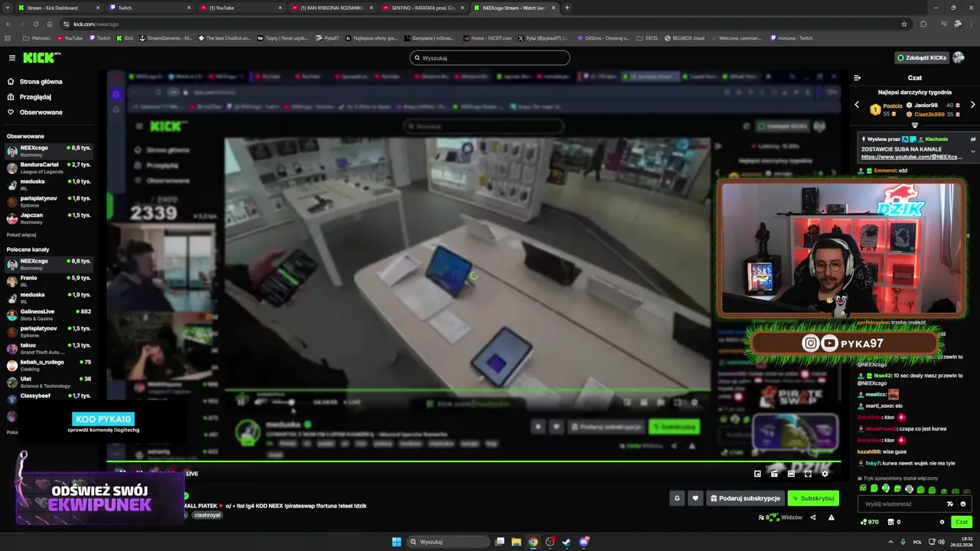Collapse the top gifters leaderboard arrow
Viewport: 980px width, 551px height.
(914, 125)
